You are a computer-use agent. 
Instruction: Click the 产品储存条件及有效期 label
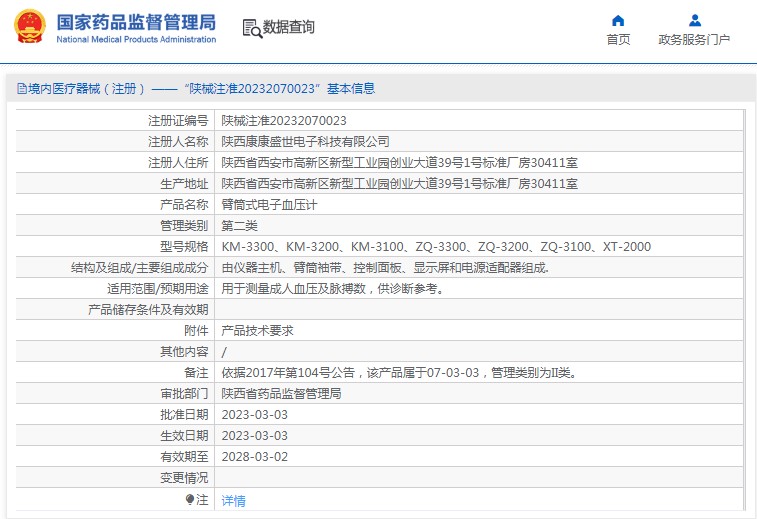tap(148, 309)
